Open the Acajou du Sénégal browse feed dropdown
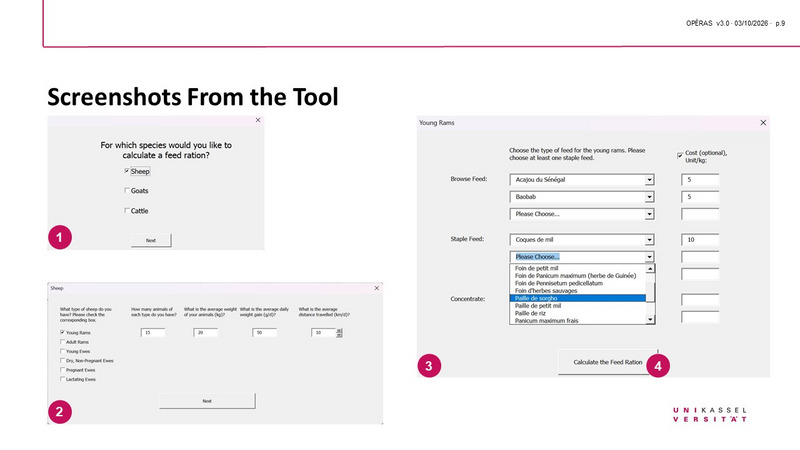This screenshot has height=450, width=800. tap(649, 181)
